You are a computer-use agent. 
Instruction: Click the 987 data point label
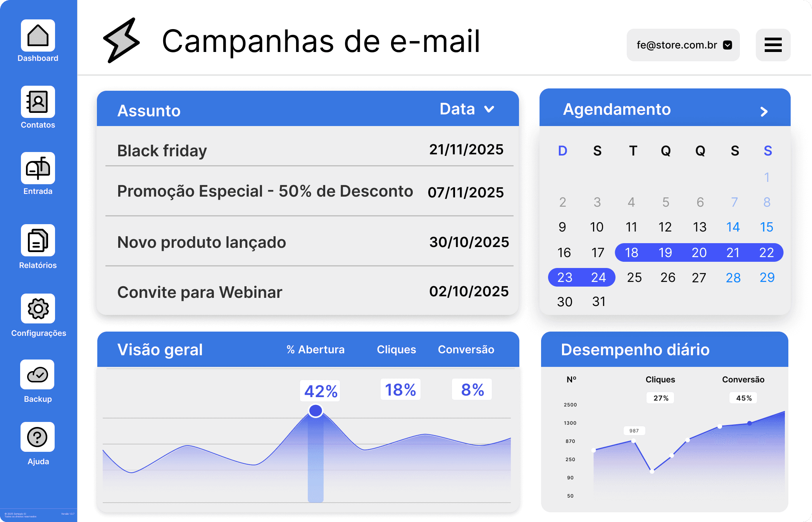click(x=634, y=430)
